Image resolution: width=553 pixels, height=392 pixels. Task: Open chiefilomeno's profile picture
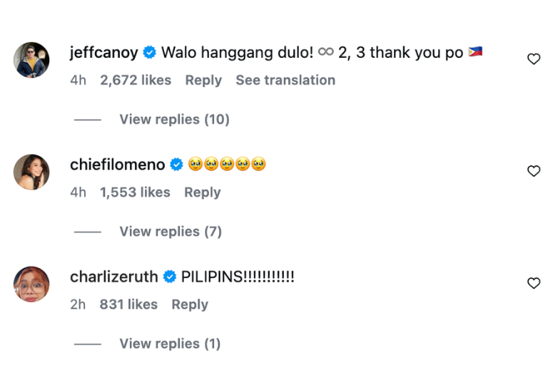pyautogui.click(x=31, y=172)
